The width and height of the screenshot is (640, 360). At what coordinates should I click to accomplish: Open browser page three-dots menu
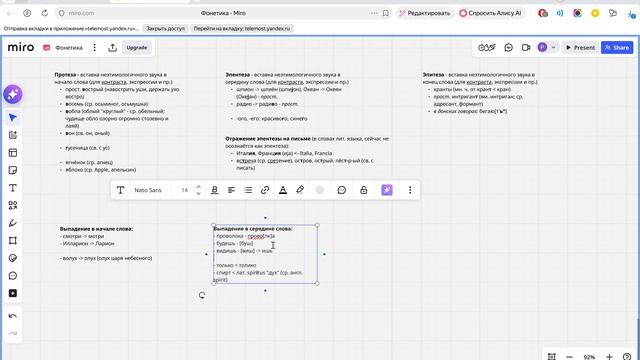(x=374, y=13)
